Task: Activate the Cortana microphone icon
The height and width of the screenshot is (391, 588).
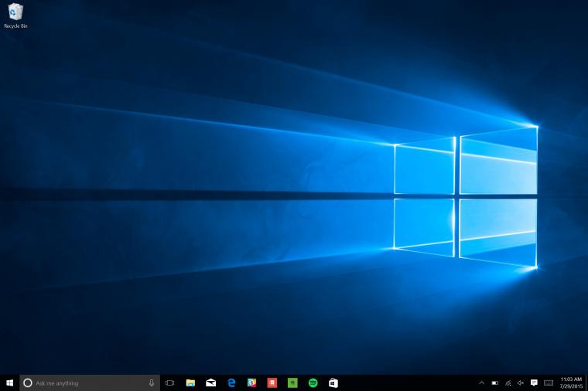Action: (152, 382)
